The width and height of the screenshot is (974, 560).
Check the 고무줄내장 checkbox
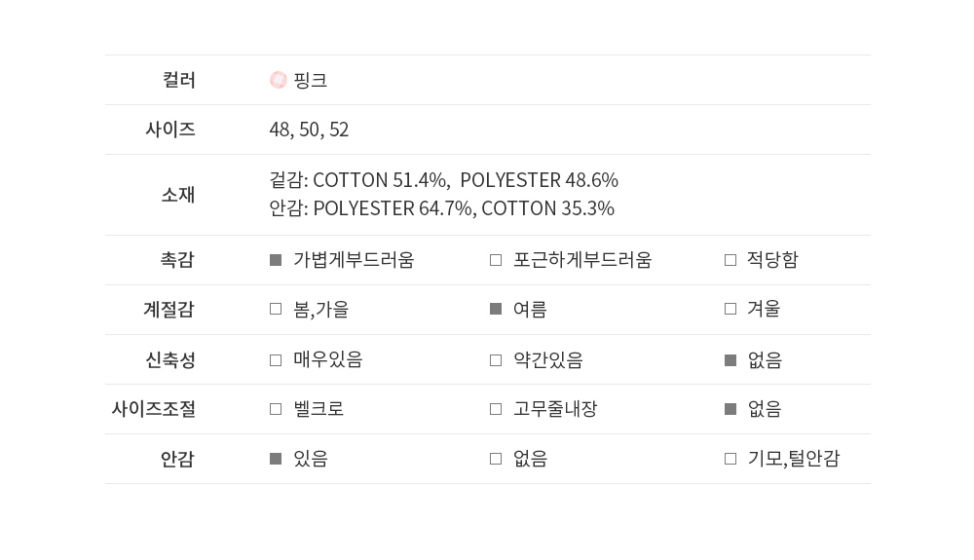496,409
